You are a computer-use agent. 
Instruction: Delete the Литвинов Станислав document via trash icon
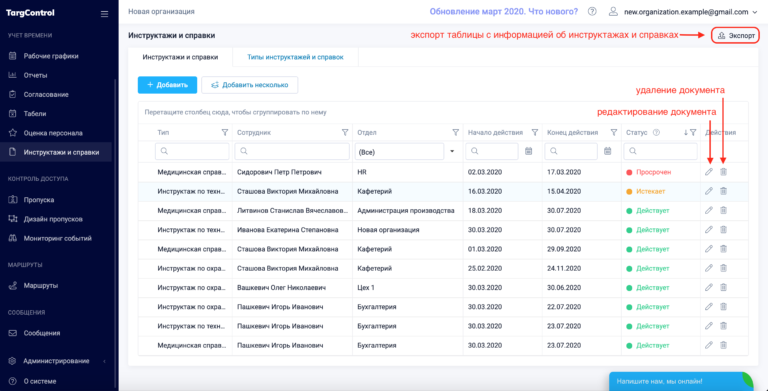723,210
